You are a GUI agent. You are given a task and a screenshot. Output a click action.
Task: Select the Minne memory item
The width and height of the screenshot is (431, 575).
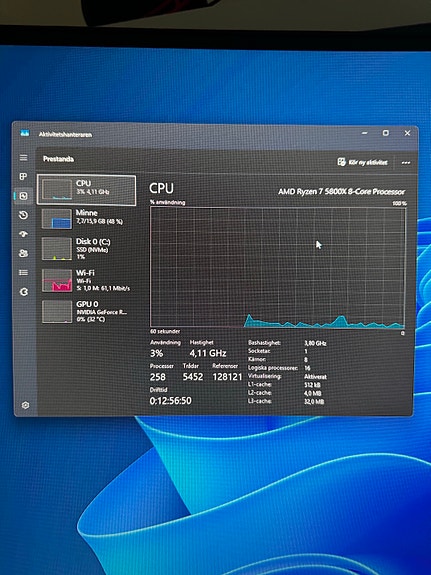tap(87, 218)
